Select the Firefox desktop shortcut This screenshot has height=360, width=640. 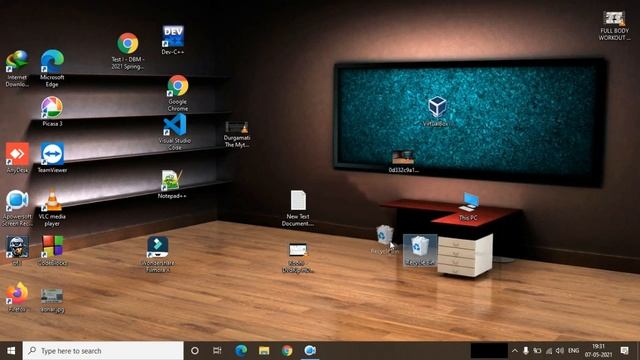(17, 297)
